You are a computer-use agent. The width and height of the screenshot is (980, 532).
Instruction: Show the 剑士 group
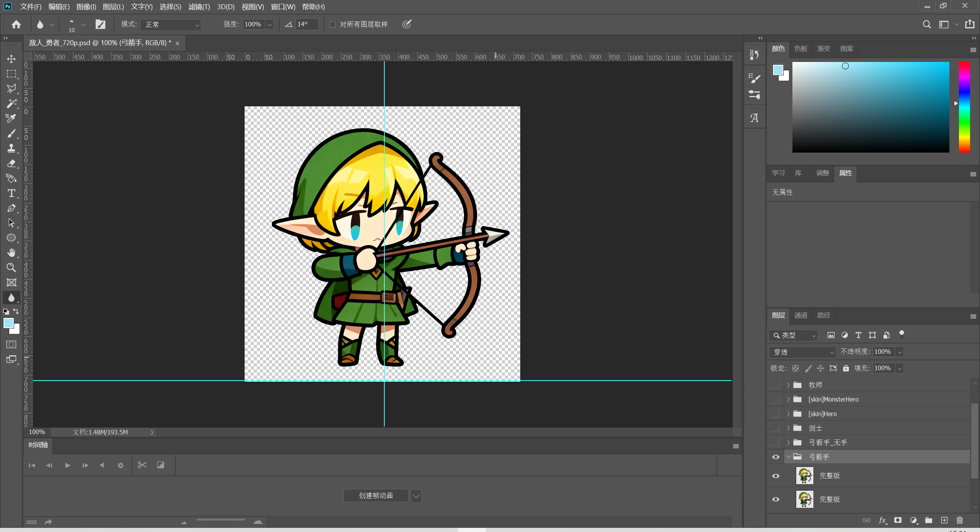point(776,428)
